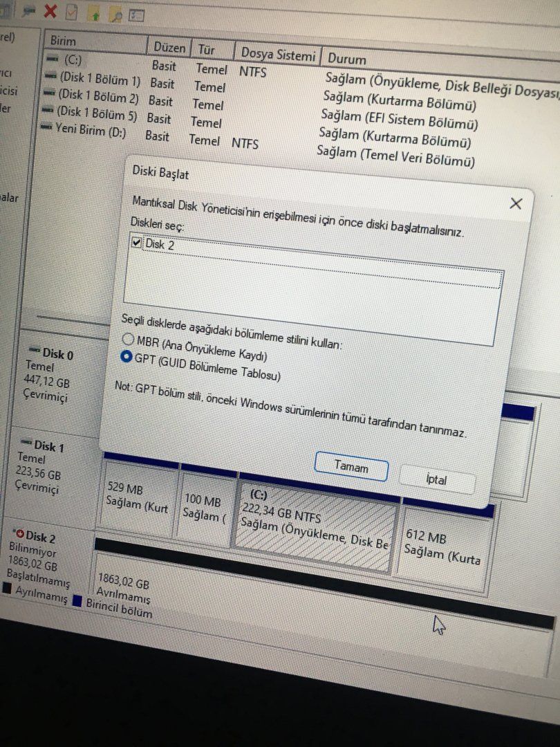
Task: Click the black Ayrılmamış legend swatch
Action: [7, 589]
